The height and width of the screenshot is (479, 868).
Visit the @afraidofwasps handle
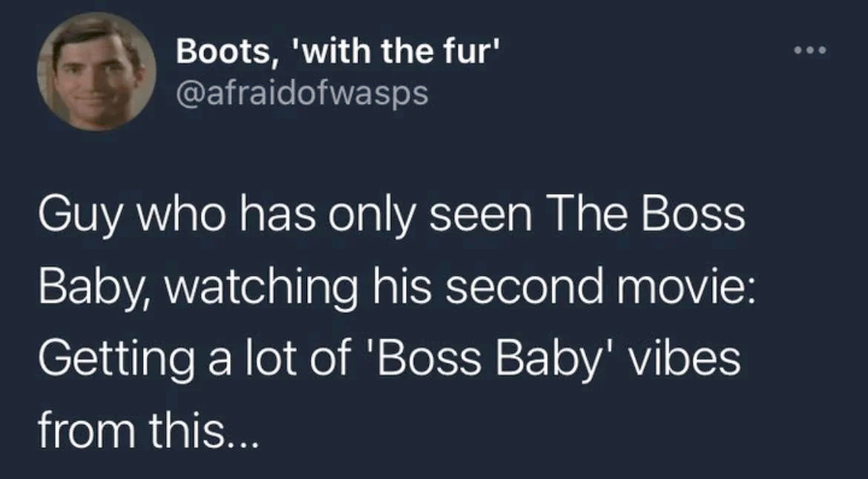coord(302,93)
